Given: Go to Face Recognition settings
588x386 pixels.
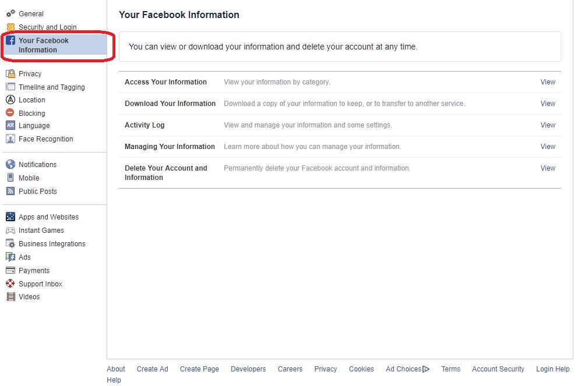Looking at the screenshot, I should (45, 139).
